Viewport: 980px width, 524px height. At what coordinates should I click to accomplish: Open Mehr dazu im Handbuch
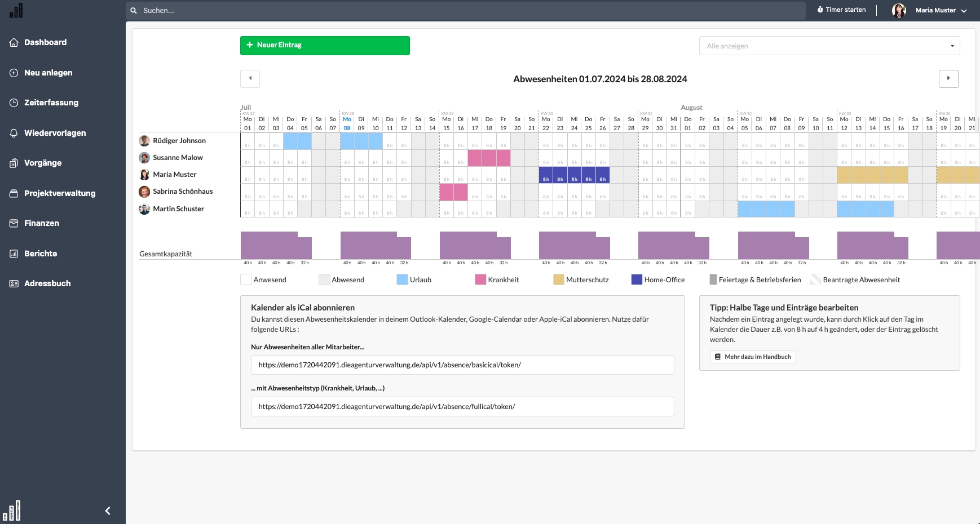753,357
